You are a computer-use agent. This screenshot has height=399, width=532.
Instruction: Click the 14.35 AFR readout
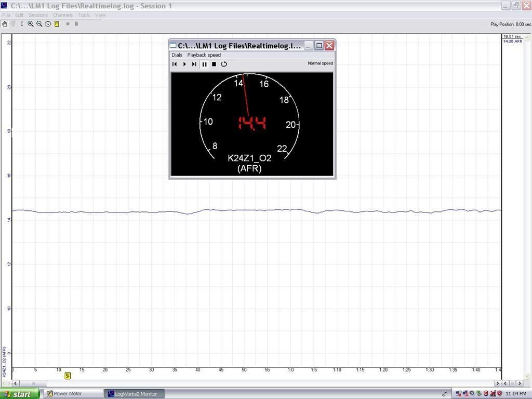(513, 41)
